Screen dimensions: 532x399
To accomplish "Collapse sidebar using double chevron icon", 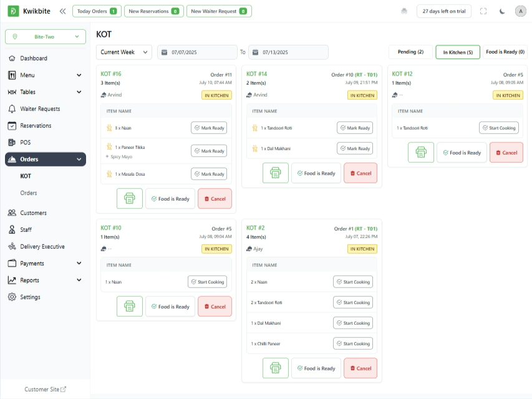I will [62, 11].
